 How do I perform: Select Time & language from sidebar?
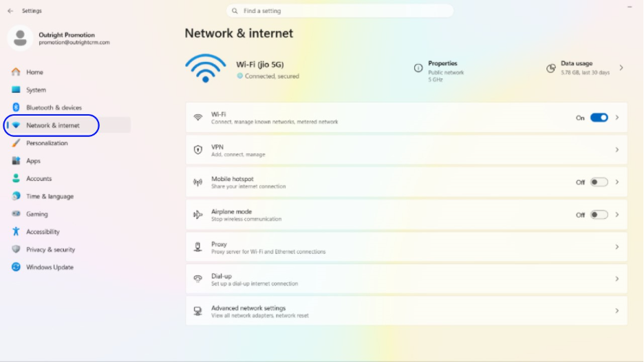coord(50,196)
